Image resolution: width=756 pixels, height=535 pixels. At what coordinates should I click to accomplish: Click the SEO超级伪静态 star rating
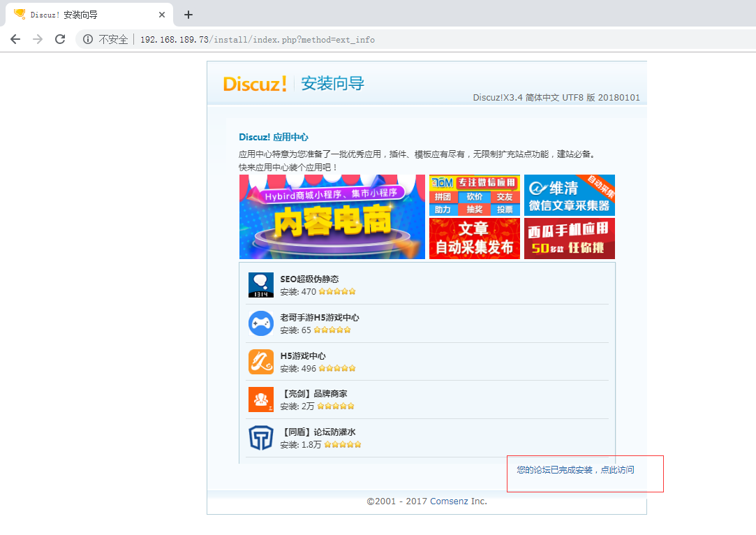pyautogui.click(x=337, y=291)
